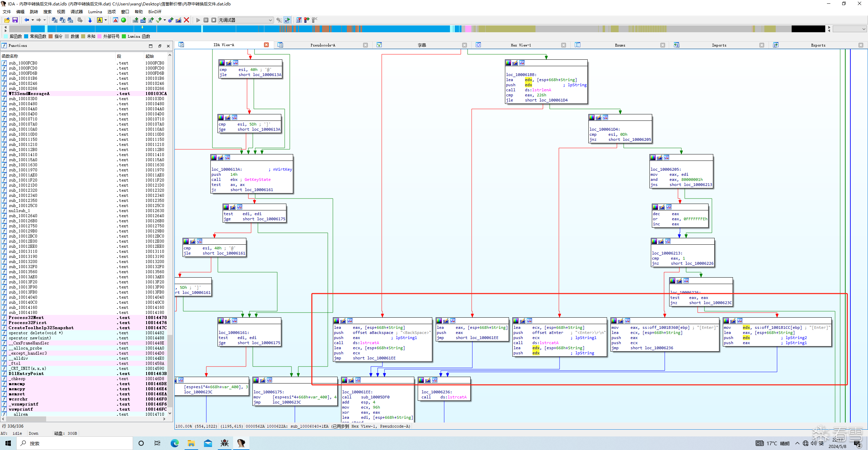Switch to the Exports tab
868x450 pixels.
818,45
